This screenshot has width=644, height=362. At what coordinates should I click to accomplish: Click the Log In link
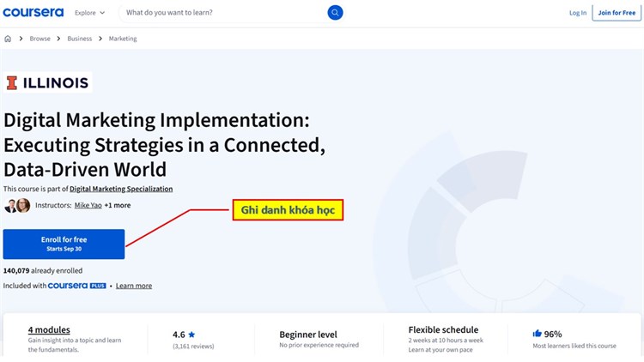pyautogui.click(x=578, y=13)
